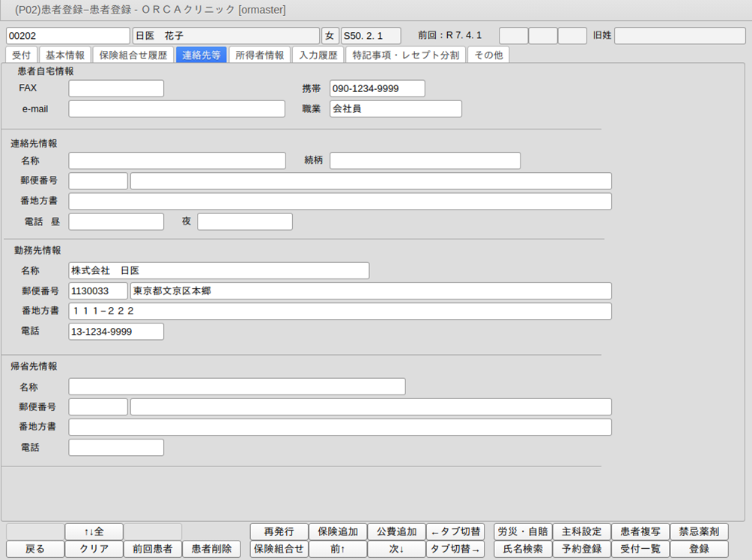Click the 公費追加 button
The height and width of the screenshot is (560, 752).
[x=396, y=532]
